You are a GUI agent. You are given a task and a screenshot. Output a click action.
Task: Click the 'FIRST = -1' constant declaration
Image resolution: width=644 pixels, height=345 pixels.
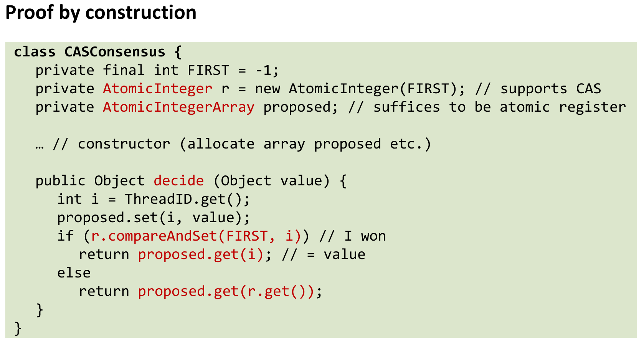233,70
